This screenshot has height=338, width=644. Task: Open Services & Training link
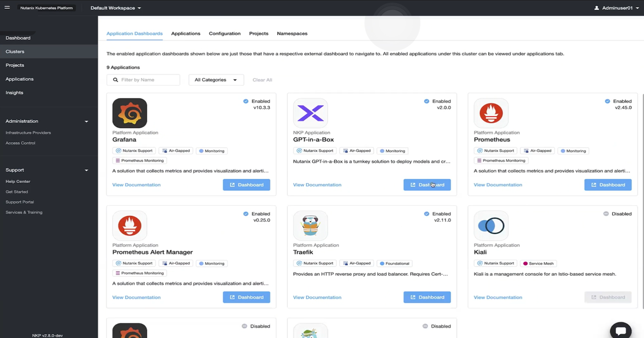pyautogui.click(x=24, y=212)
